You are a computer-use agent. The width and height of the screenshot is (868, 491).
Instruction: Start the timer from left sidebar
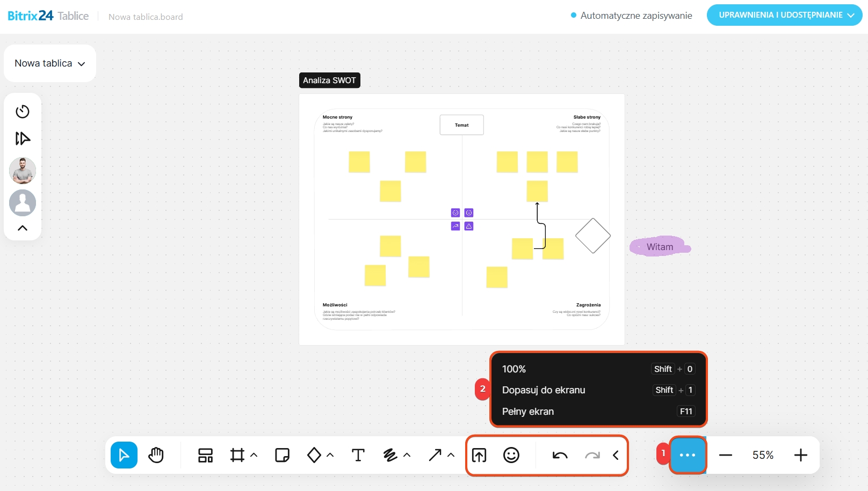23,112
